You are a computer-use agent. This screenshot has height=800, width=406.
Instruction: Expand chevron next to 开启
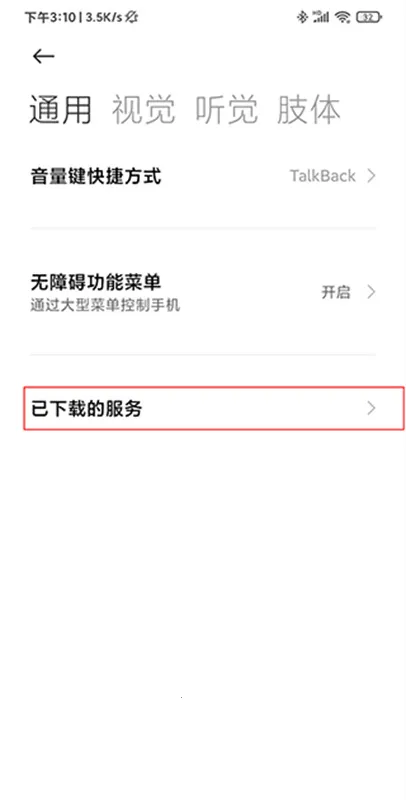pyautogui.click(x=371, y=292)
